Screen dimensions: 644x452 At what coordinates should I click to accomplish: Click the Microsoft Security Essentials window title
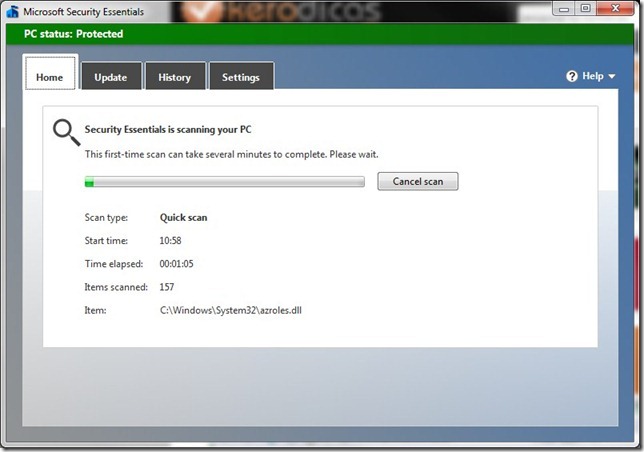pos(83,12)
